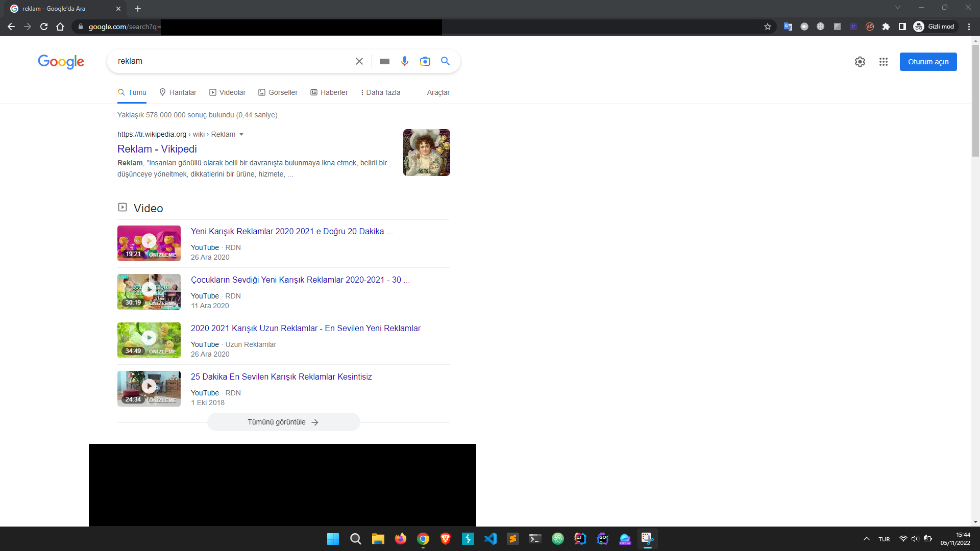Click the Dark Reader extension icon
Image resolution: width=980 pixels, height=551 pixels.
(x=837, y=27)
